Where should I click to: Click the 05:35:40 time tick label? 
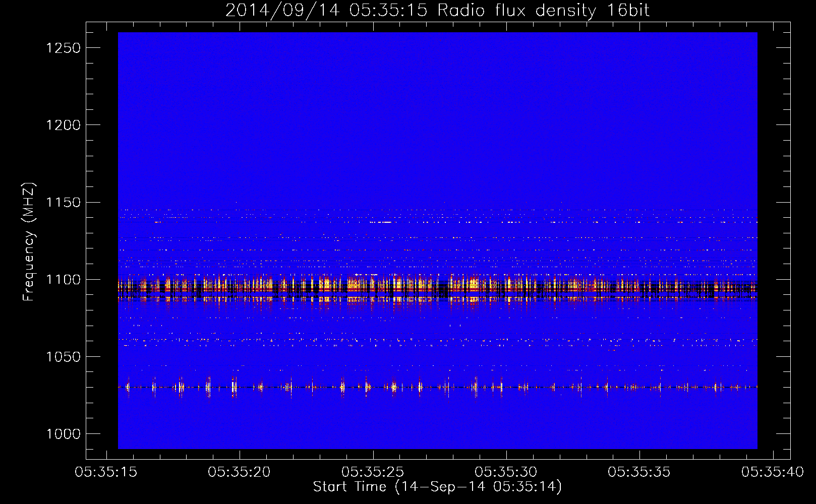point(772,472)
